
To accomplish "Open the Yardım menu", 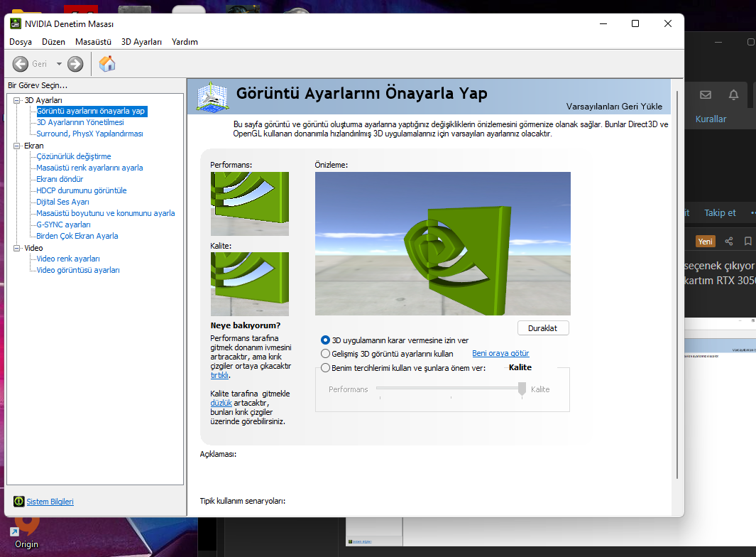I will 185,42.
